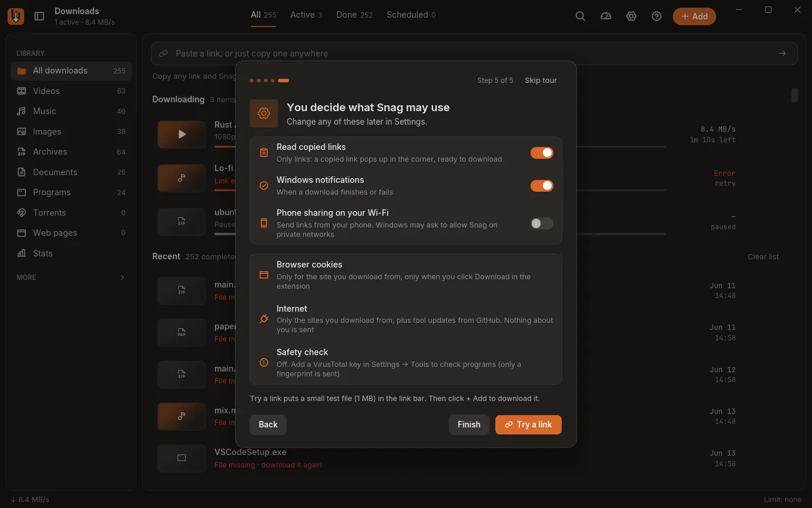Click the Safety check permission row
This screenshot has height=508, width=812.
point(406,363)
